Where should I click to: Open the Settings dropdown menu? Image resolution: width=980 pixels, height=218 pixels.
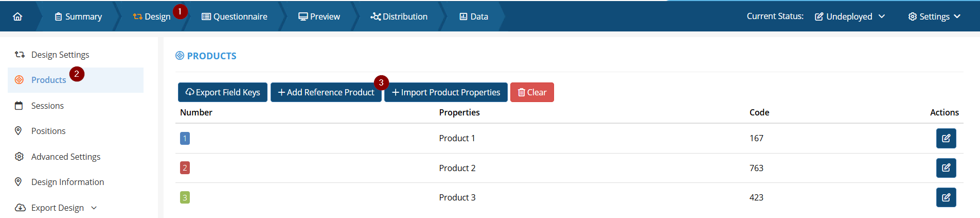[934, 16]
